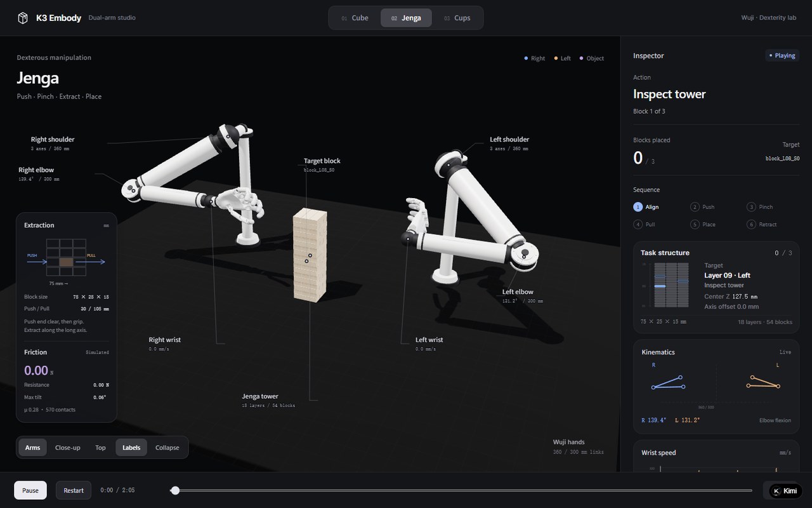
Task: Click the Extraction panel drag-handle icon
Action: pyautogui.click(x=106, y=225)
